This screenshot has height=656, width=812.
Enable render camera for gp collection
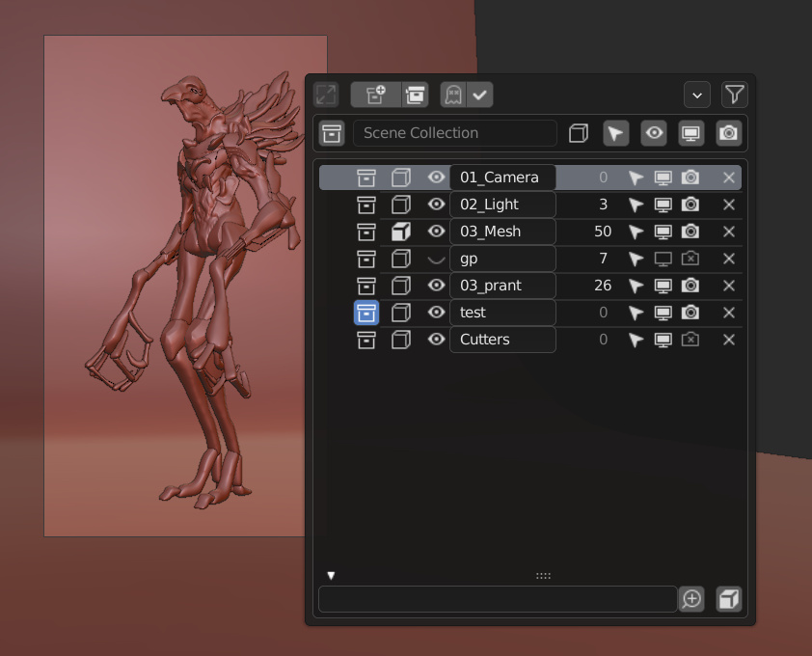pyautogui.click(x=690, y=259)
